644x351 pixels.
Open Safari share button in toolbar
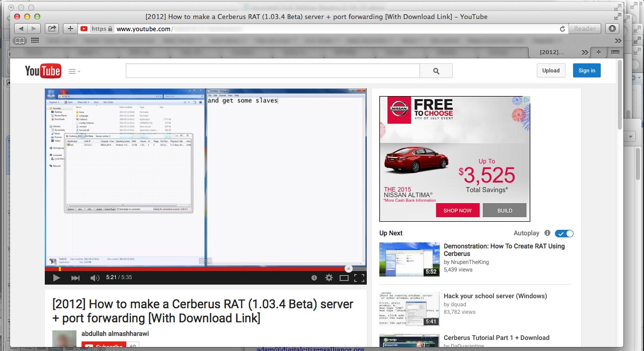point(51,29)
